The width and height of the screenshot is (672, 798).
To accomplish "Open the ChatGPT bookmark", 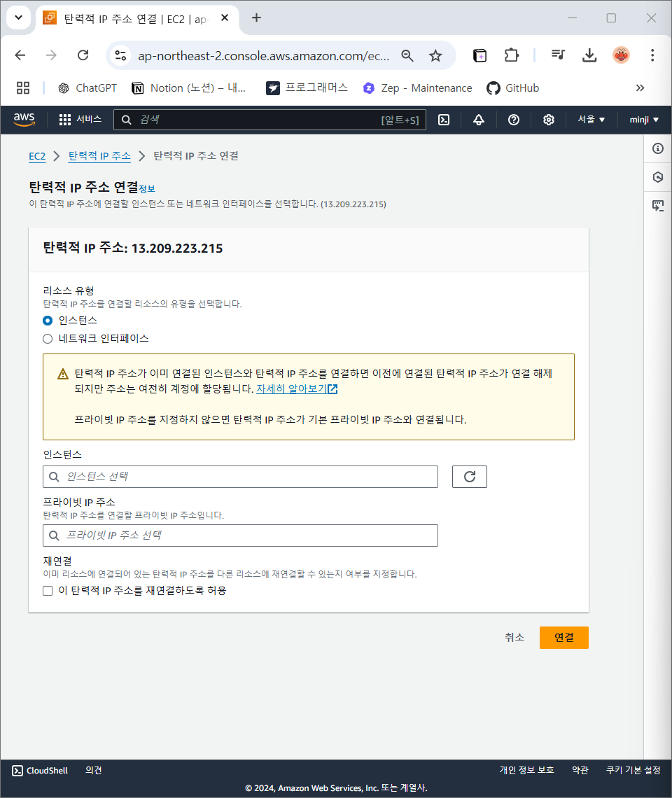I will (x=87, y=88).
